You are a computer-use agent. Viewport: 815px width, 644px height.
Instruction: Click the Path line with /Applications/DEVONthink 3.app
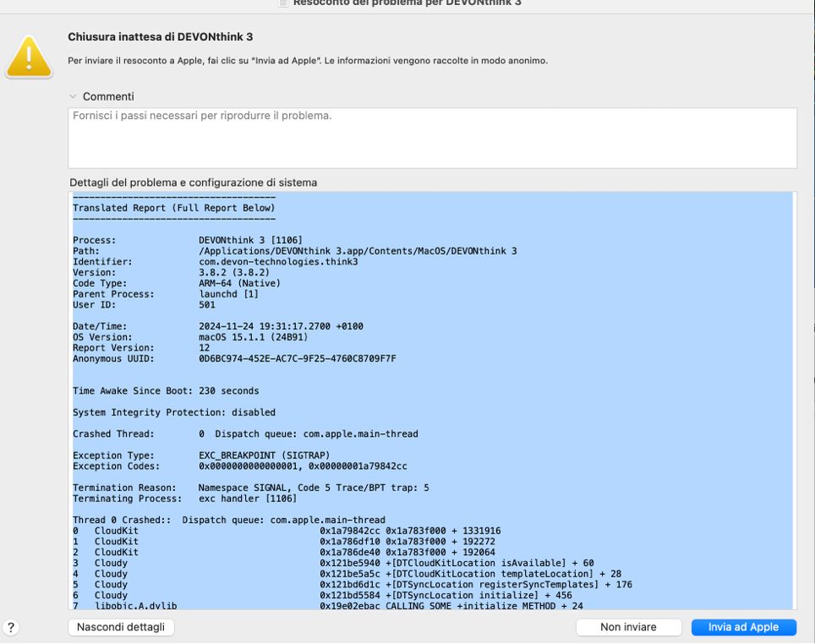[295, 251]
